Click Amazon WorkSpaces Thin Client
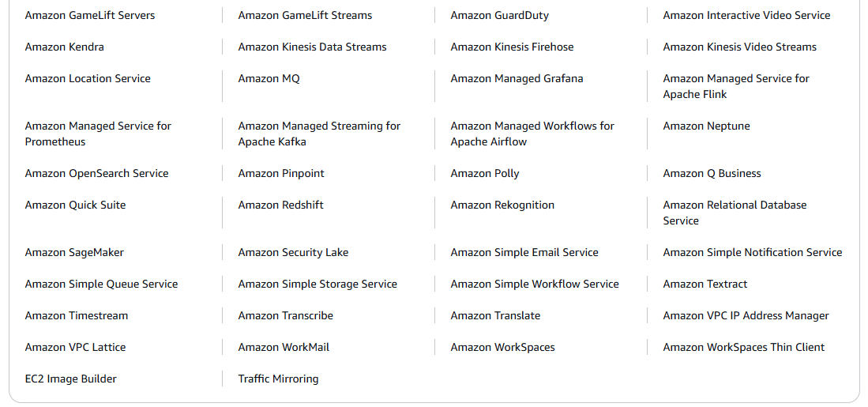This screenshot has height=407, width=868. (743, 347)
